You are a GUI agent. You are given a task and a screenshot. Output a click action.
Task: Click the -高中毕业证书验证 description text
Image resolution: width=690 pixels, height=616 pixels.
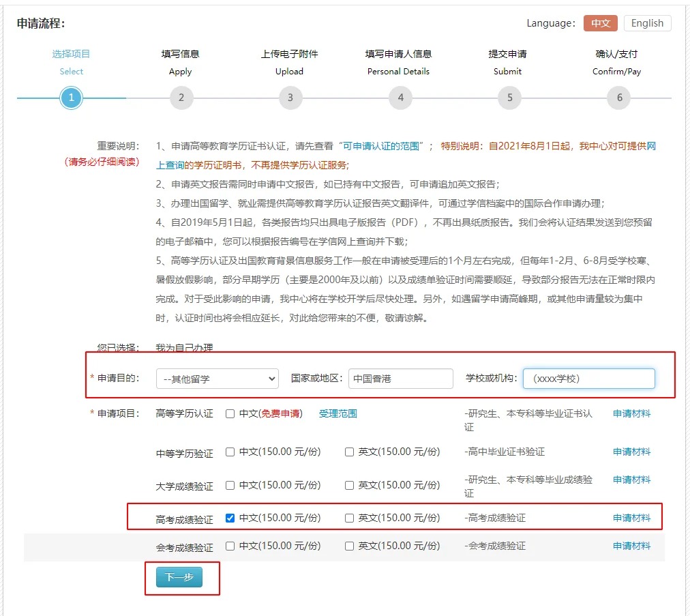(505, 452)
